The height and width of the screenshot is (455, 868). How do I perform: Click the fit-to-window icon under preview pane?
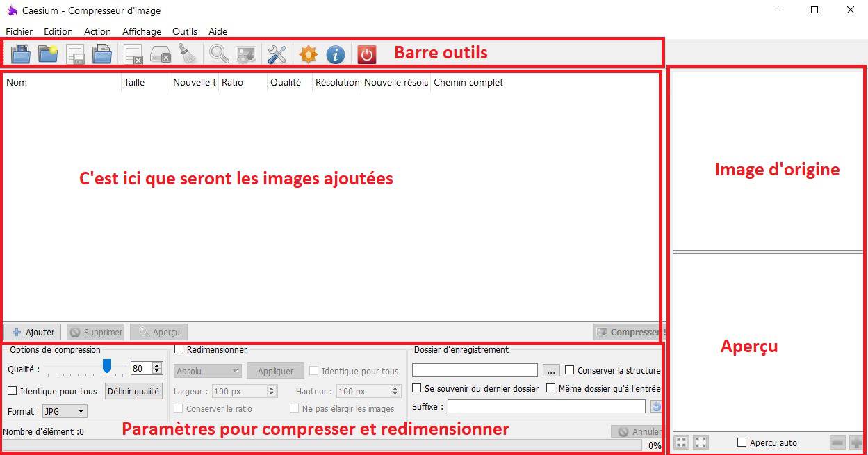point(682,442)
